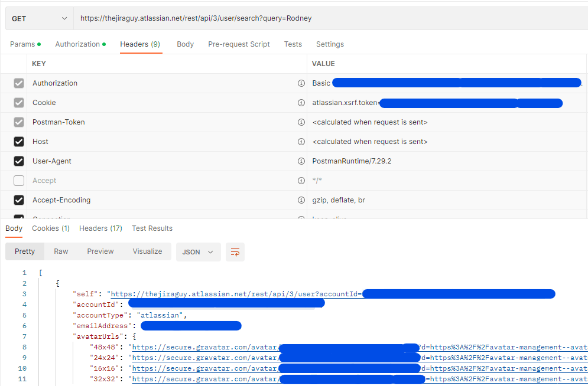Select the Raw response view
The height and width of the screenshot is (386, 588).
coord(61,251)
